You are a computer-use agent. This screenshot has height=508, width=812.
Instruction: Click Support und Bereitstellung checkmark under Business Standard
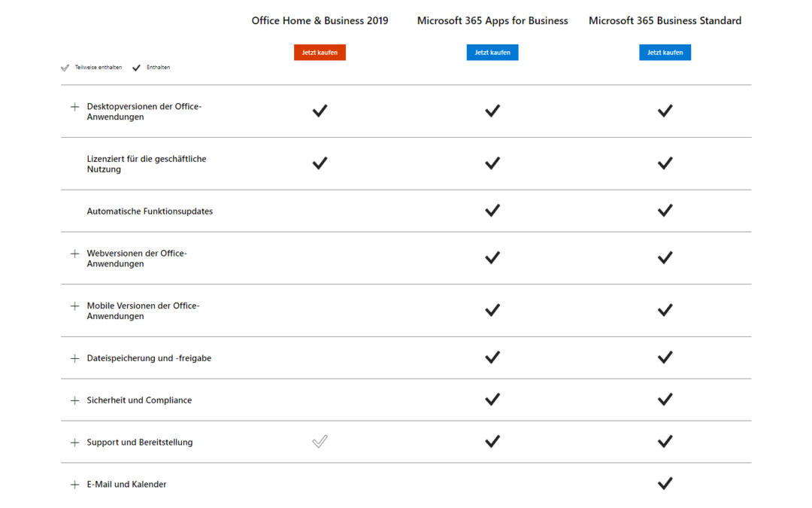[x=665, y=441]
